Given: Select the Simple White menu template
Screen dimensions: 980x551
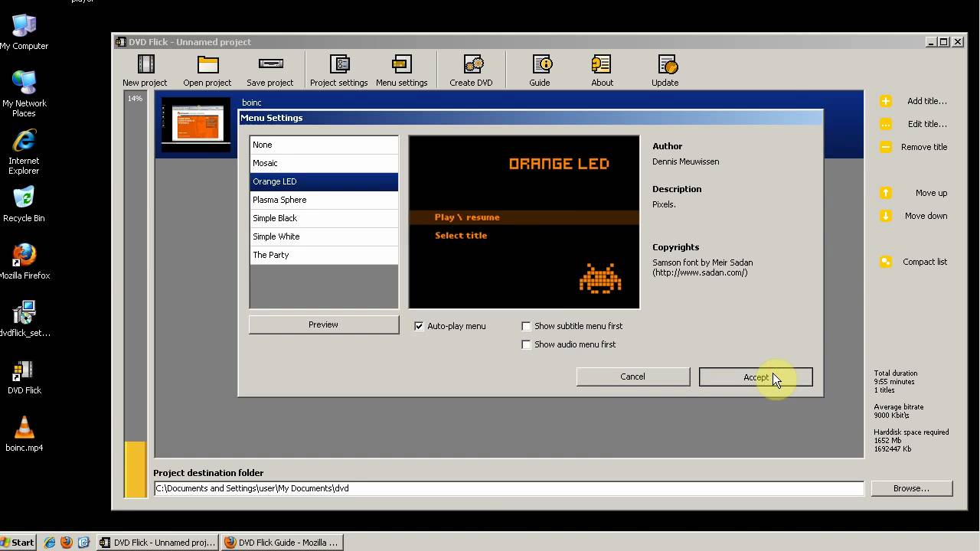Looking at the screenshot, I should (324, 236).
